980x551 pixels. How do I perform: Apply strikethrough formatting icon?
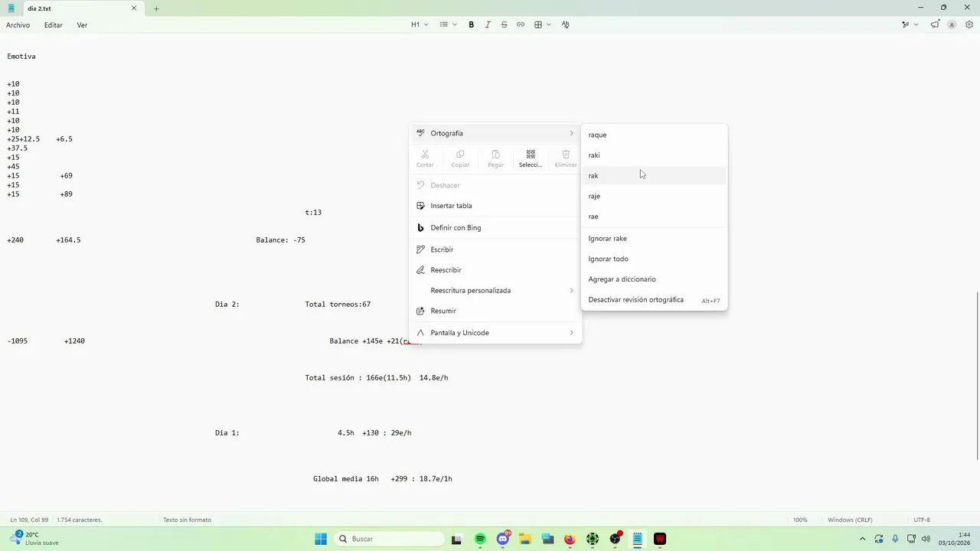pos(504,24)
